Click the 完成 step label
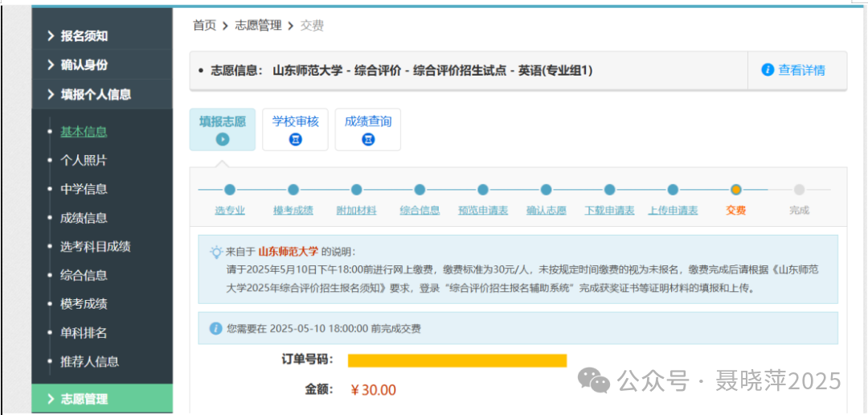 tap(800, 211)
